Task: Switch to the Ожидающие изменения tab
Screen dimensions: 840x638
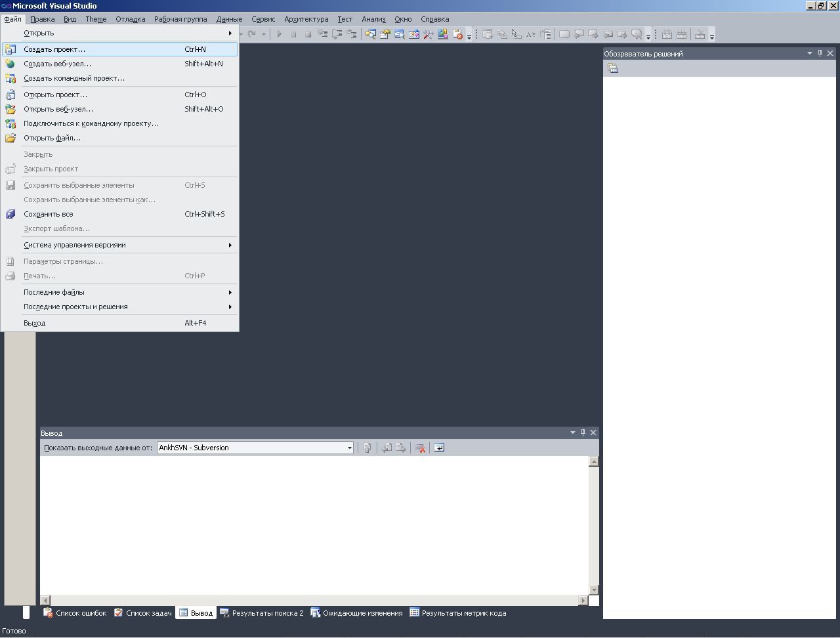Action: point(357,613)
